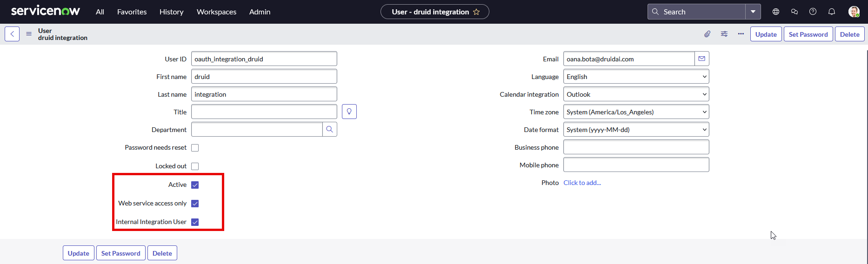The height and width of the screenshot is (264, 868).
Task: Uncheck the Web service access only checkbox
Action: coord(195,204)
